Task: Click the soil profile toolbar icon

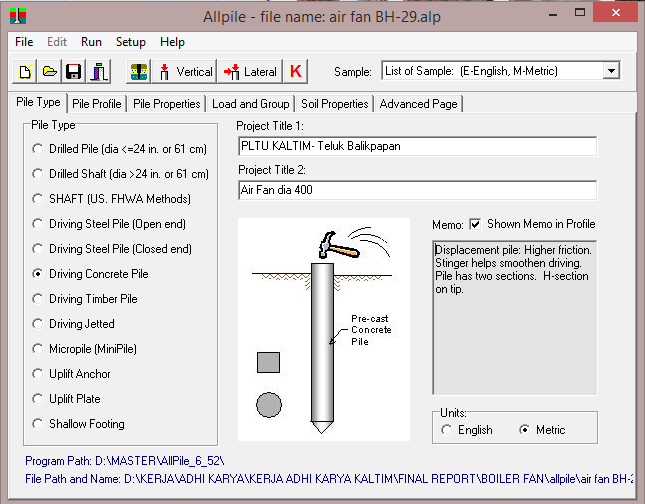Action: pyautogui.click(x=139, y=72)
